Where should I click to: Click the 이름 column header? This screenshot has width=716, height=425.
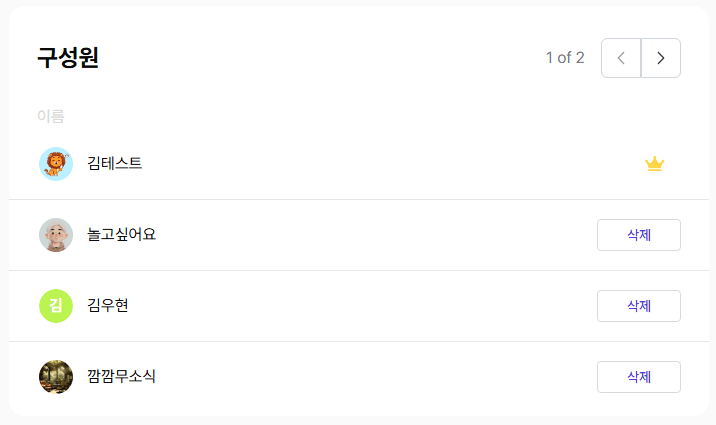point(51,116)
